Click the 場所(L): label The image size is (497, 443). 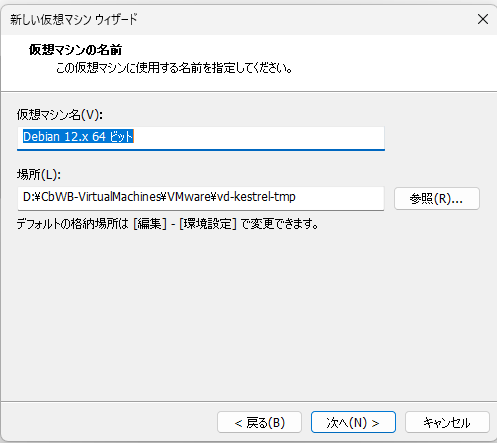(39, 174)
